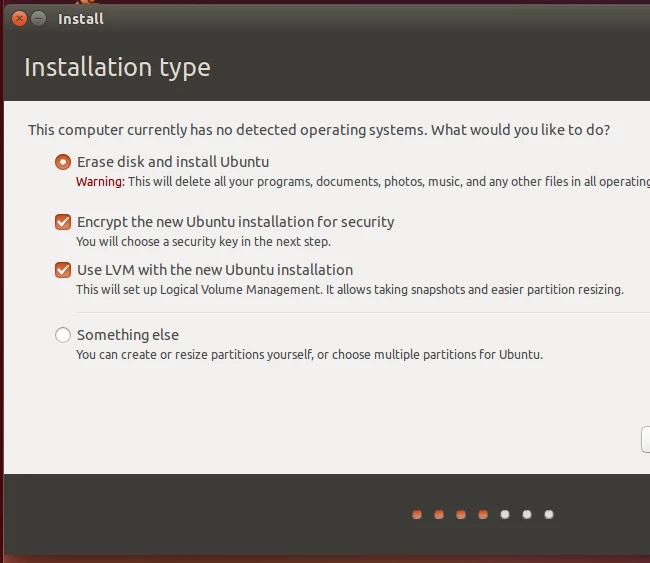650x563 pixels.
Task: Close the Install window
Action: coord(17,19)
